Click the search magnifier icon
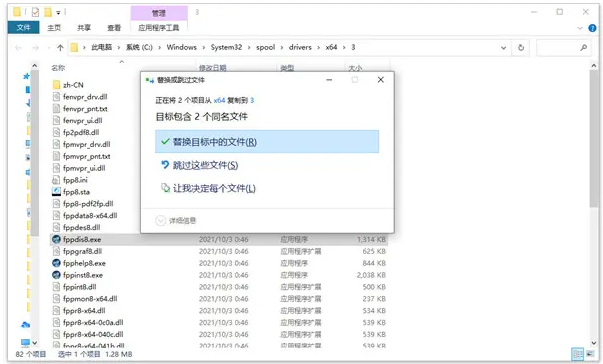 (x=583, y=48)
